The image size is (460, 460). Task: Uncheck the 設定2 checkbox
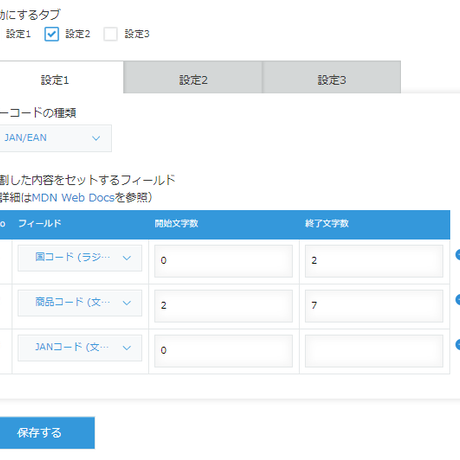click(x=52, y=34)
